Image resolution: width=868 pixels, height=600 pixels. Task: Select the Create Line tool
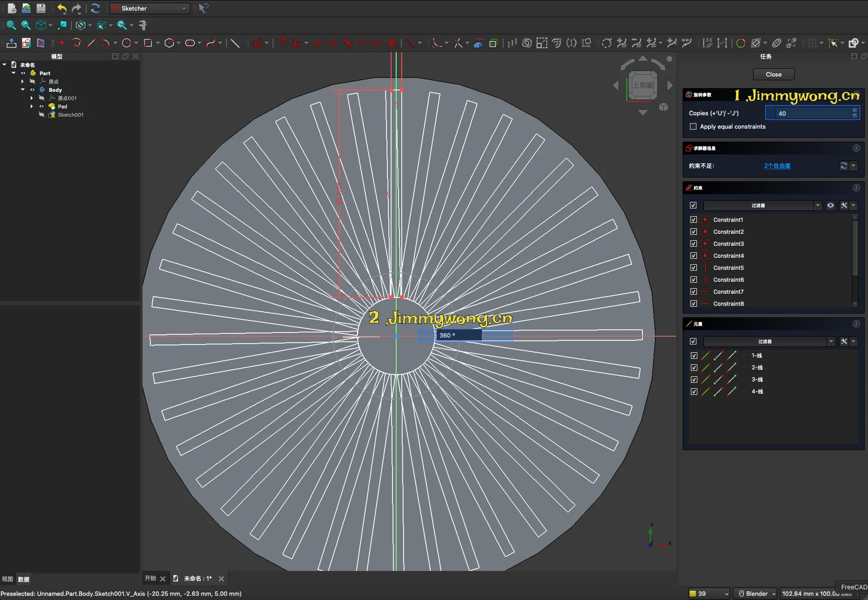click(91, 43)
